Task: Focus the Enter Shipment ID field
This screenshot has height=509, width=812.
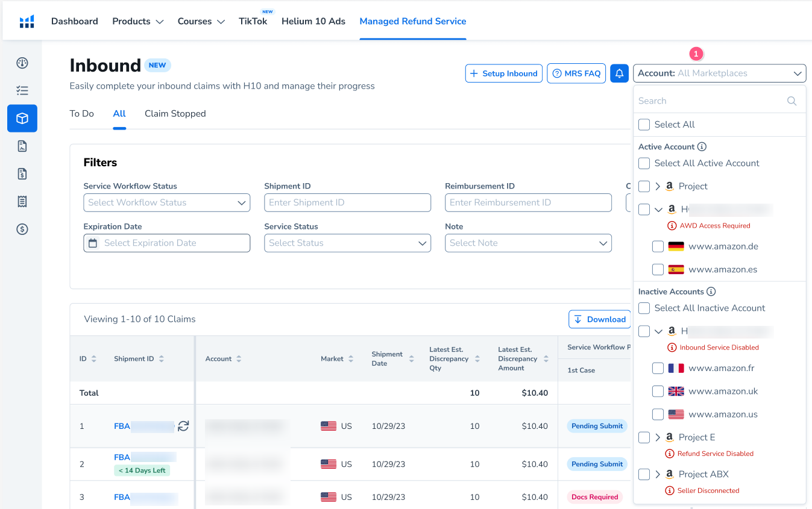Action: pyautogui.click(x=348, y=203)
